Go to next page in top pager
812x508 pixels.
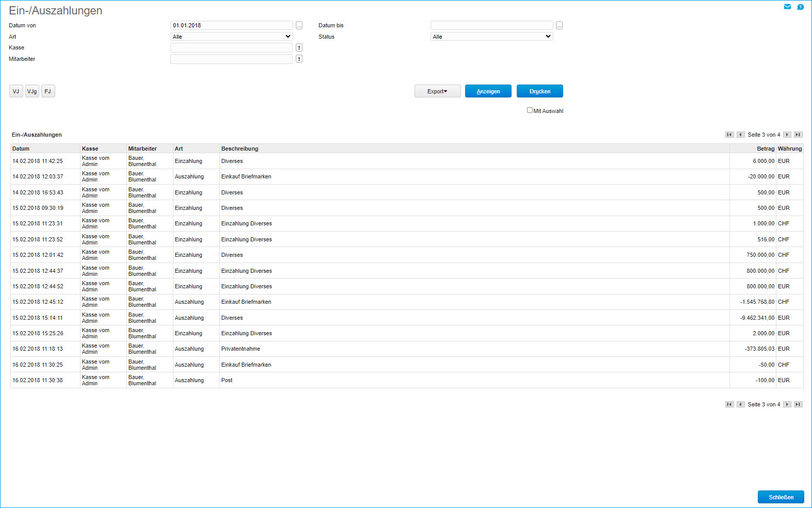pos(787,135)
